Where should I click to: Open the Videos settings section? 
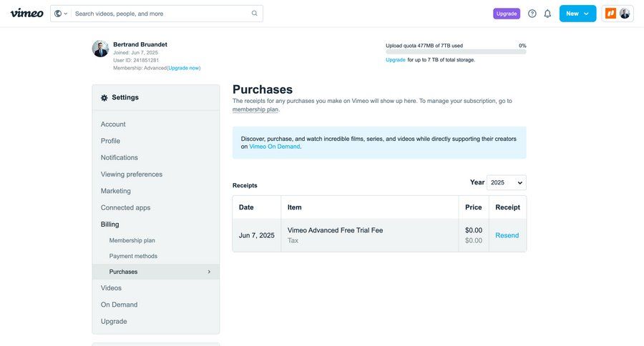(x=111, y=288)
